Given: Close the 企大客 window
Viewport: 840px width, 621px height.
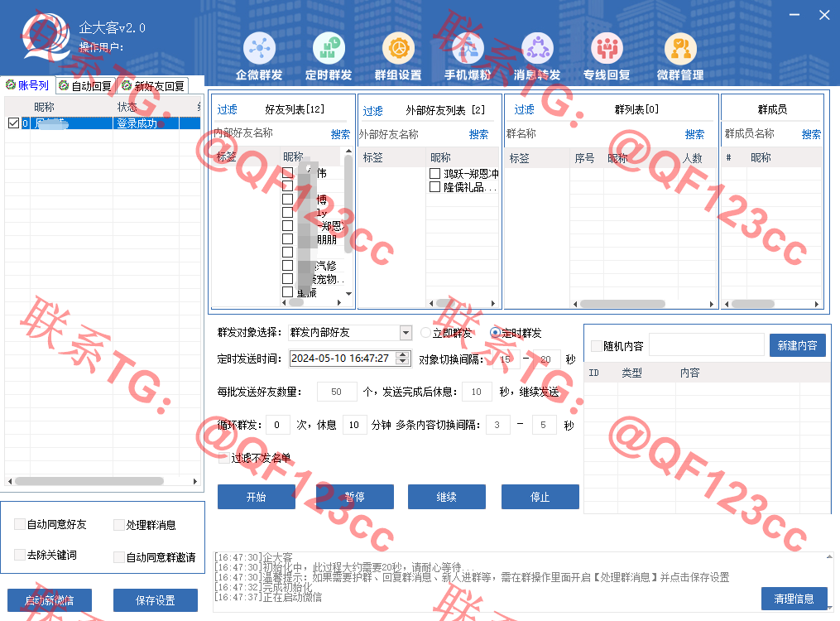Looking at the screenshot, I should pos(824,15).
